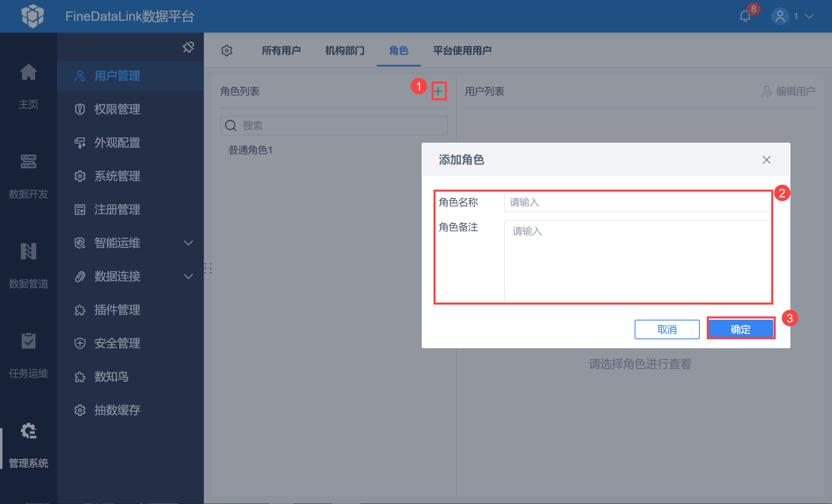Click the pin sidebar icon
This screenshot has height=504, width=832.
pos(188,47)
